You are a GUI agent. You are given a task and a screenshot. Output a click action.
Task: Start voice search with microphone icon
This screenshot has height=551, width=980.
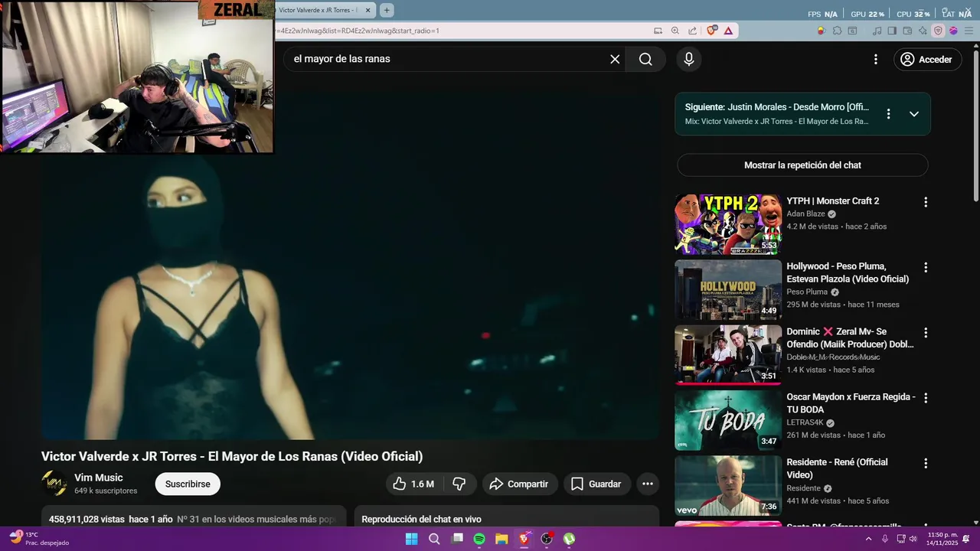pos(689,59)
